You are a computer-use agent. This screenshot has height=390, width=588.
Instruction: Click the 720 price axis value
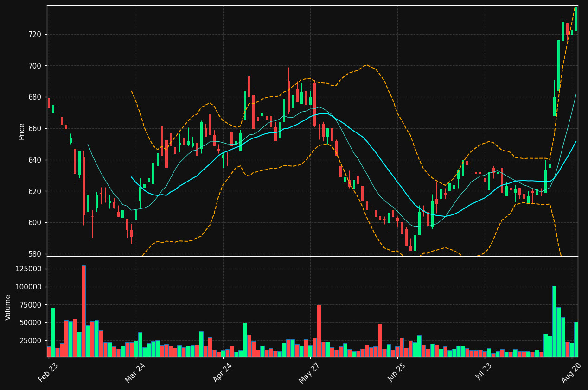coord(35,35)
